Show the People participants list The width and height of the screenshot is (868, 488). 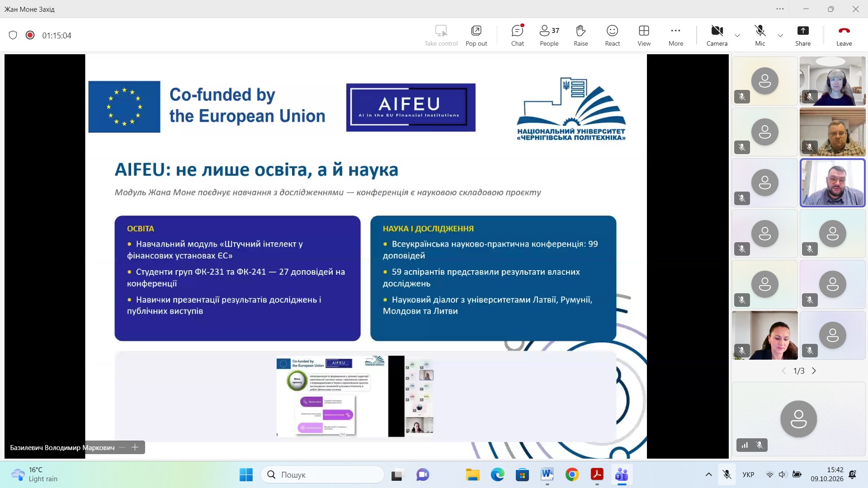549,35
